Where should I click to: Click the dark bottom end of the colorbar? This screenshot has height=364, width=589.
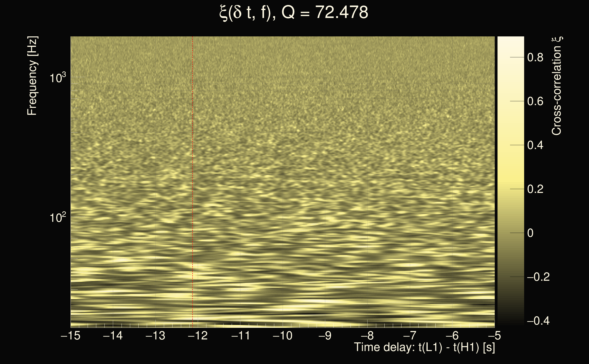511,324
